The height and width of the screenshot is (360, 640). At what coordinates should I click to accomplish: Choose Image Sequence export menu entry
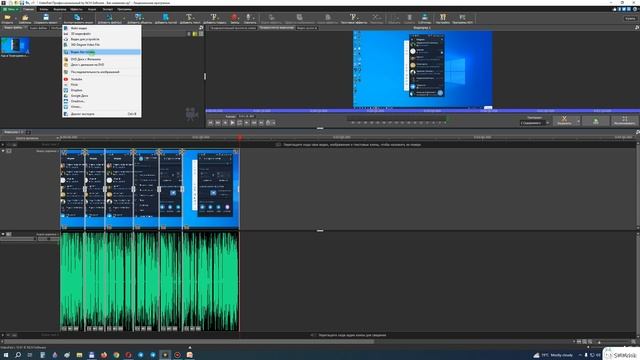click(x=102, y=72)
